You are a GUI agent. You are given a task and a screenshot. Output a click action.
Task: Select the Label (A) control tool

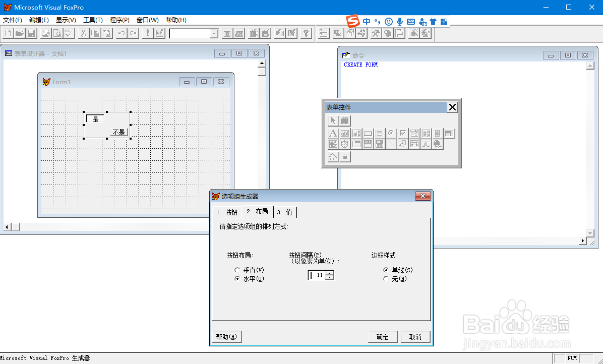click(333, 134)
